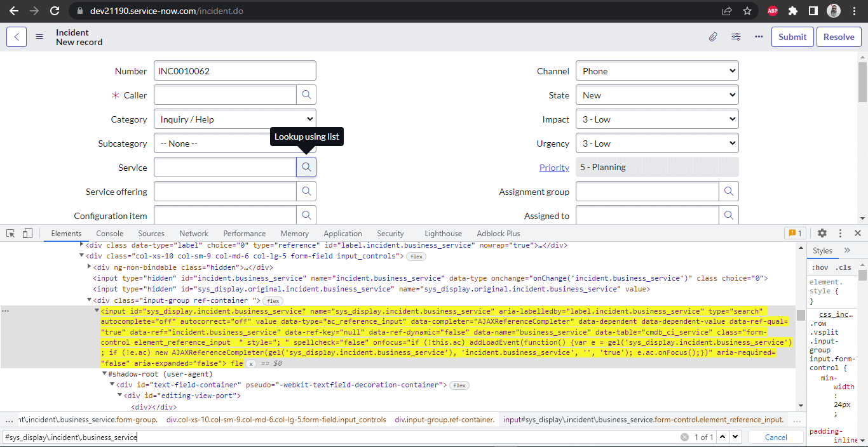868x447 pixels.
Task: Open the Channel dropdown showing Phone
Action: 657,70
